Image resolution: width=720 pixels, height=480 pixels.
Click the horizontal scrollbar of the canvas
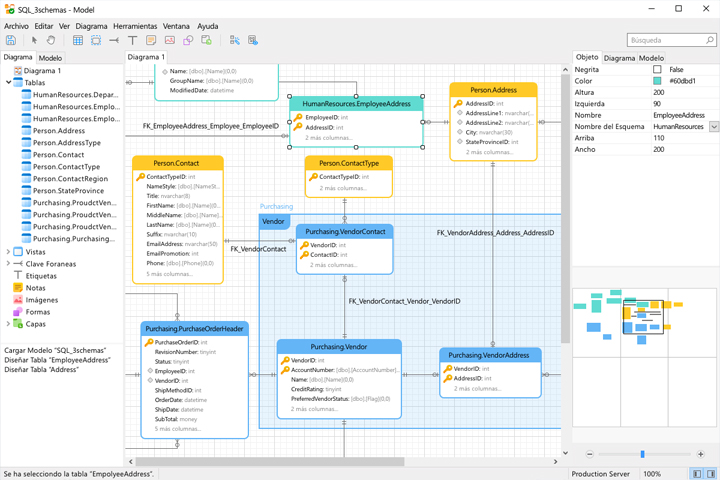point(270,462)
